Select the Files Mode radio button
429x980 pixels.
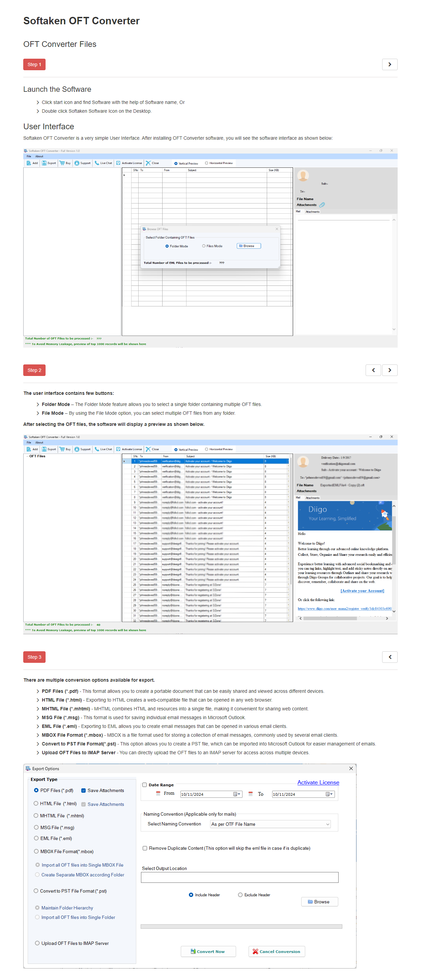coord(204,246)
